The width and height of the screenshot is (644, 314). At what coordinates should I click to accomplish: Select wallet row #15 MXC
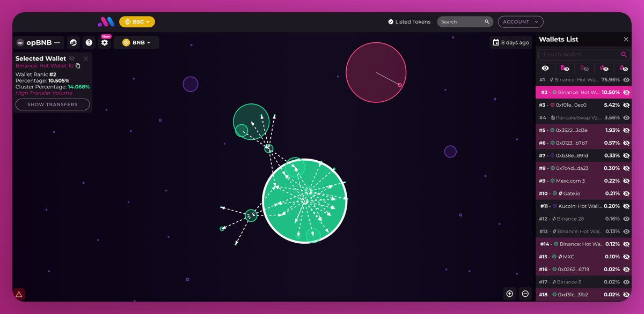(x=584, y=257)
